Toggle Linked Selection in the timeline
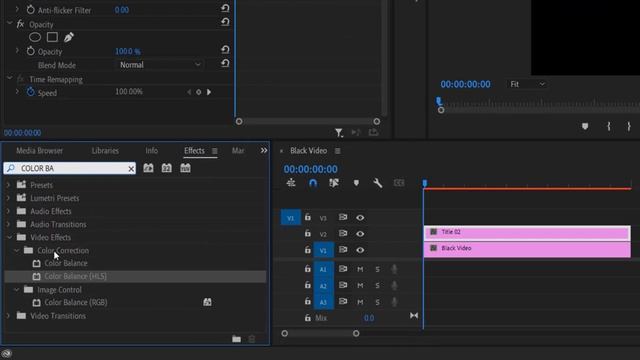 pyautogui.click(x=334, y=183)
